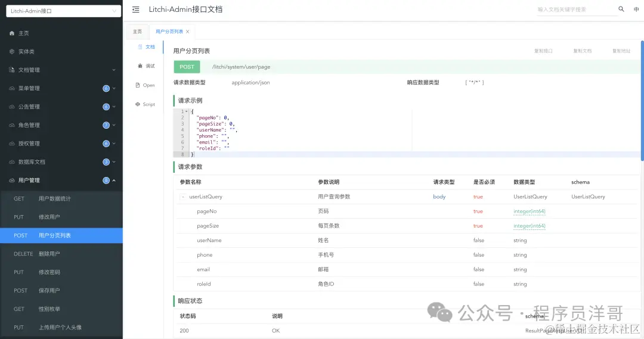Open the pageNo integer(int64) type link
Screen dimensions: 644x339
coord(530,212)
